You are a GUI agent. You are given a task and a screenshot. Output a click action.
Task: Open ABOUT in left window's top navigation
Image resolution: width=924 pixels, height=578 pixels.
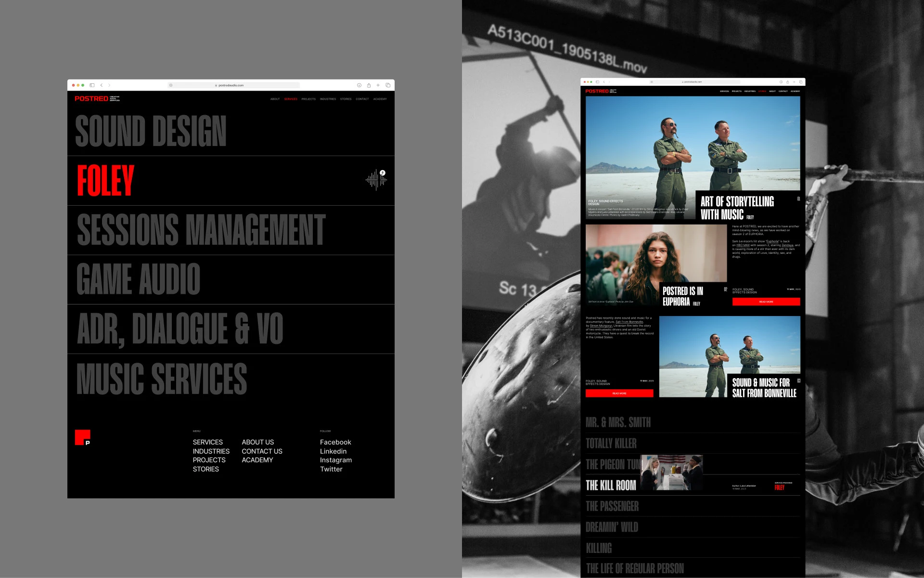pyautogui.click(x=275, y=99)
